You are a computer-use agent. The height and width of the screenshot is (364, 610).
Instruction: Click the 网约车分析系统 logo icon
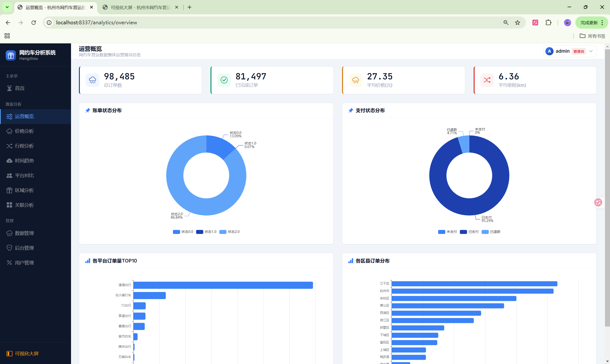point(11,56)
